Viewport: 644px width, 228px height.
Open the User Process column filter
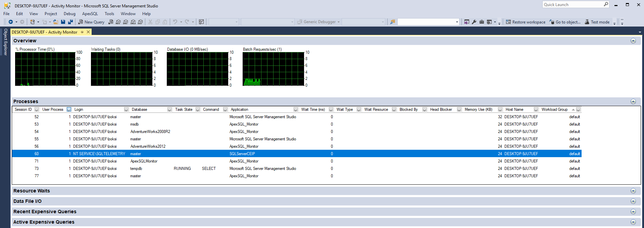click(69, 109)
